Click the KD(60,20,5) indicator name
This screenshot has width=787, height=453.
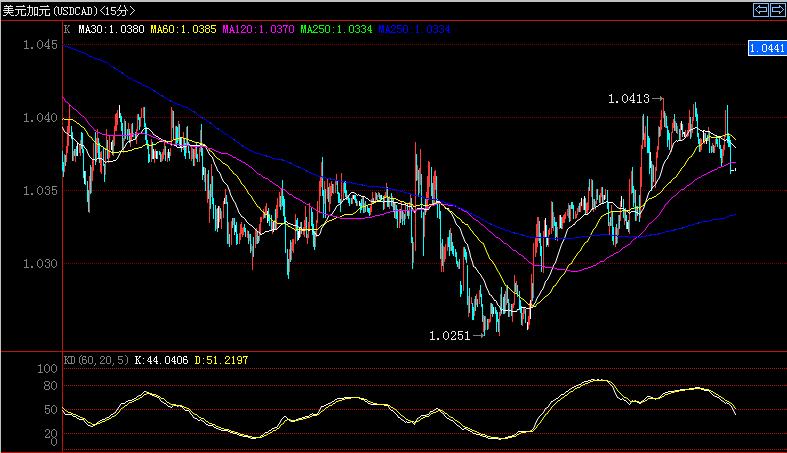coord(96,360)
